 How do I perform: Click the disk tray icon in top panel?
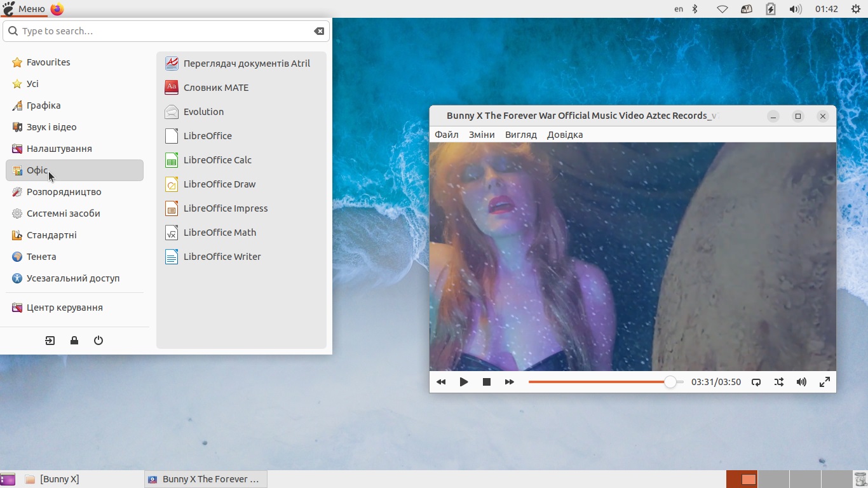click(x=747, y=9)
